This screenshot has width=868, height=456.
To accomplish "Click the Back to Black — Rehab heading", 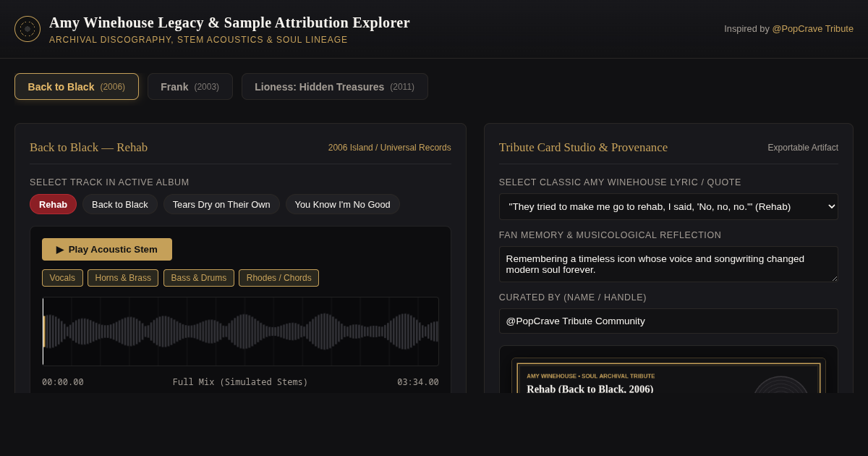I will 88,148.
